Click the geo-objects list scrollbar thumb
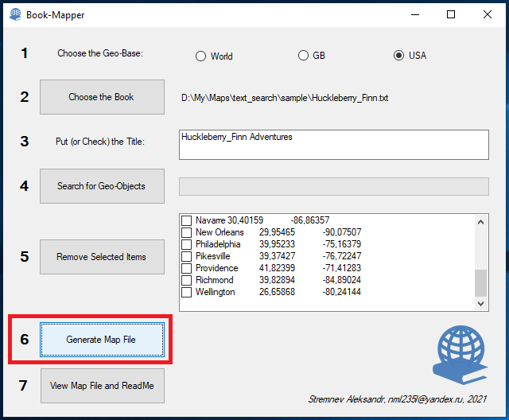The width and height of the screenshot is (509, 420). point(480,282)
